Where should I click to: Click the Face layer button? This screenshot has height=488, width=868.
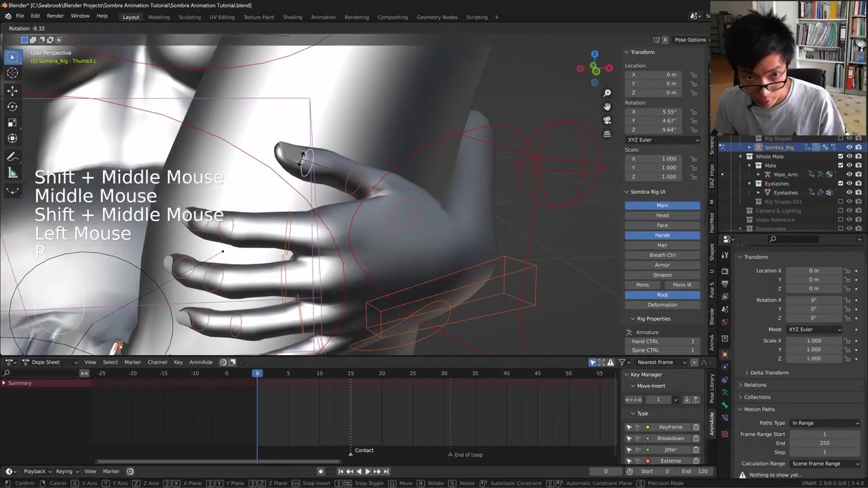pyautogui.click(x=662, y=225)
